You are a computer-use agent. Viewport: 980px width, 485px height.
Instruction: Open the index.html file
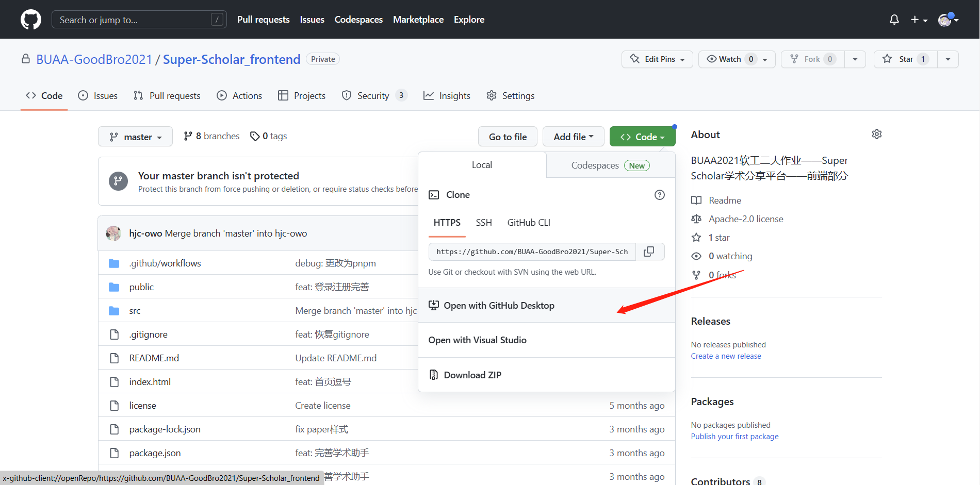pos(150,382)
